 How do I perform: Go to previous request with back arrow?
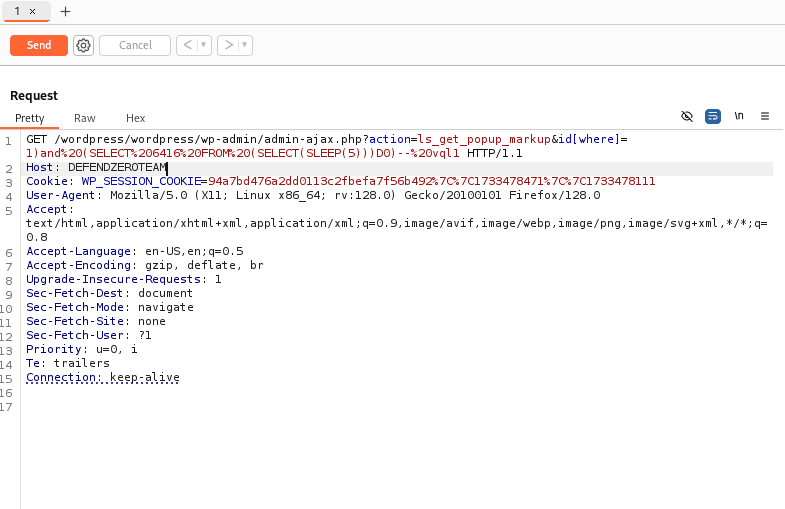pos(188,45)
